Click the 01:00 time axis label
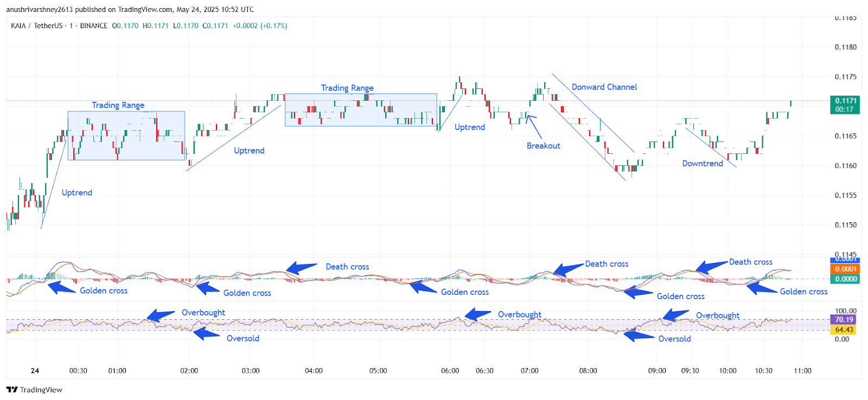Viewport: 868px width, 400px height. [117, 371]
